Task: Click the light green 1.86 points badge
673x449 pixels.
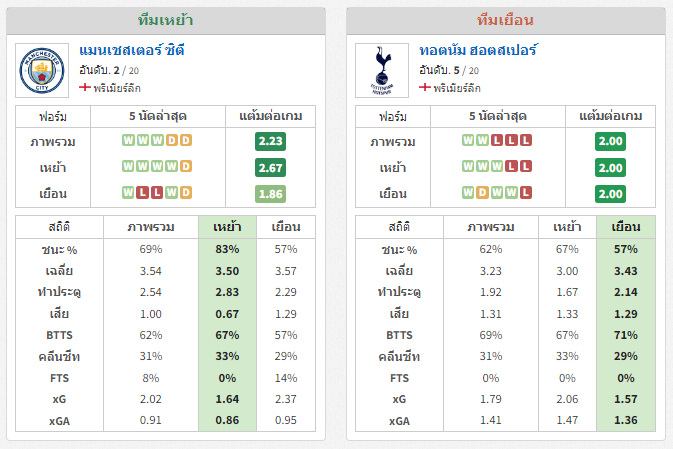Action: [270, 194]
